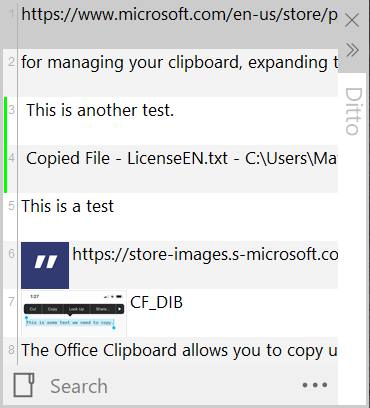370x408 pixels.
Task: Click the vertical Ditto title caption
Action: point(353,111)
